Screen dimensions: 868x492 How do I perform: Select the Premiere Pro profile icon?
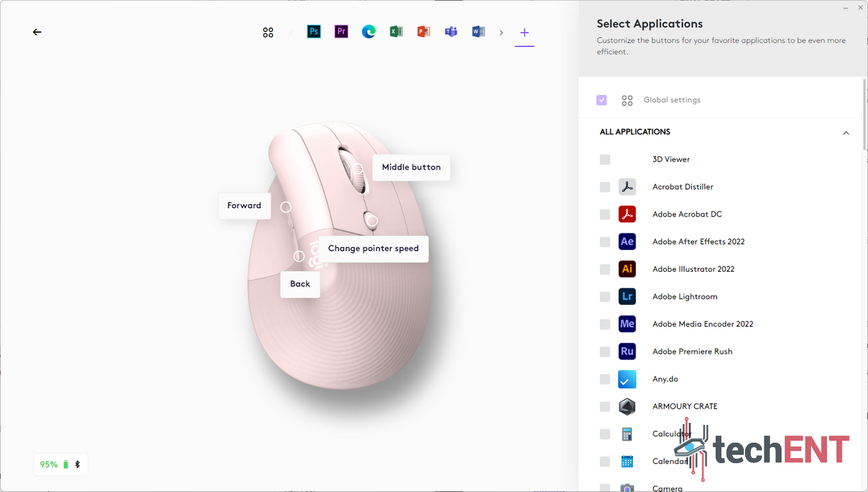[x=341, y=32]
